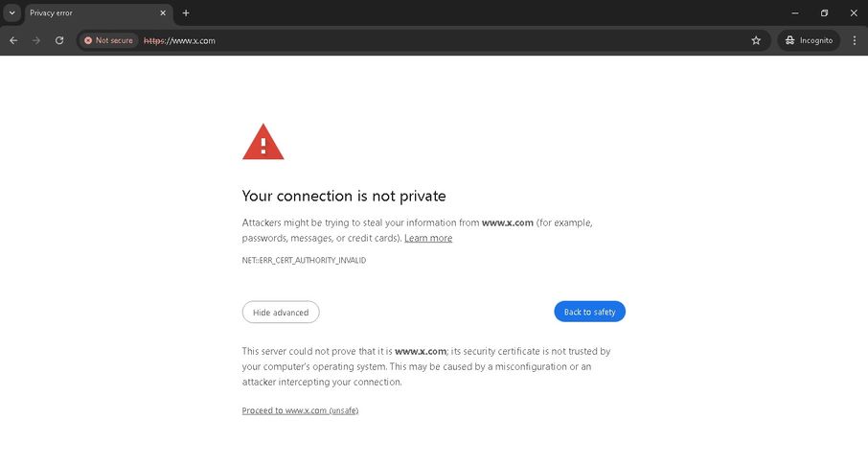Restore down the Chrome window
This screenshot has height=466, width=868.
[824, 13]
